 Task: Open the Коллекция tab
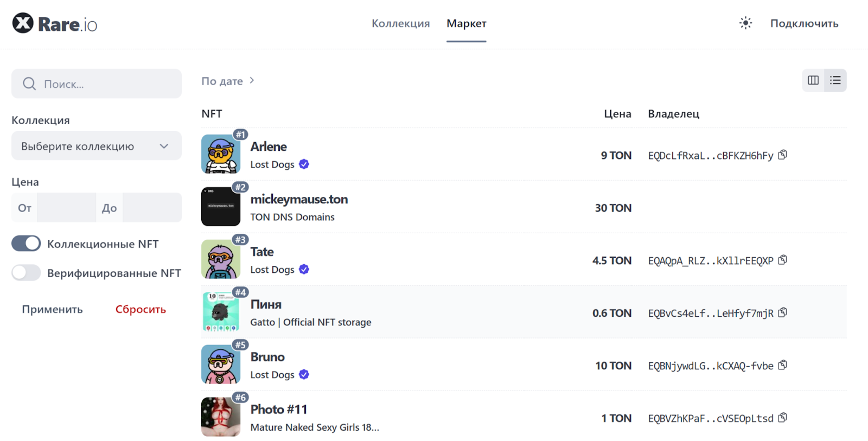(x=400, y=23)
